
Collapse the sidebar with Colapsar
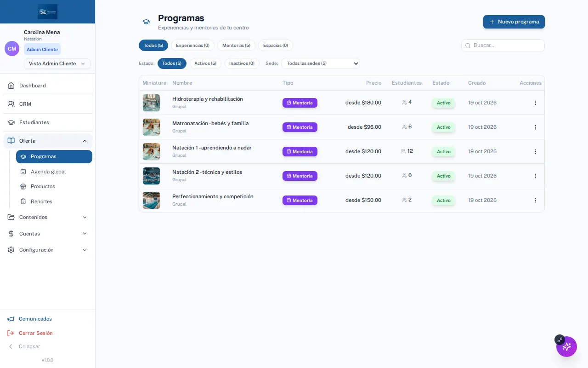point(24,346)
